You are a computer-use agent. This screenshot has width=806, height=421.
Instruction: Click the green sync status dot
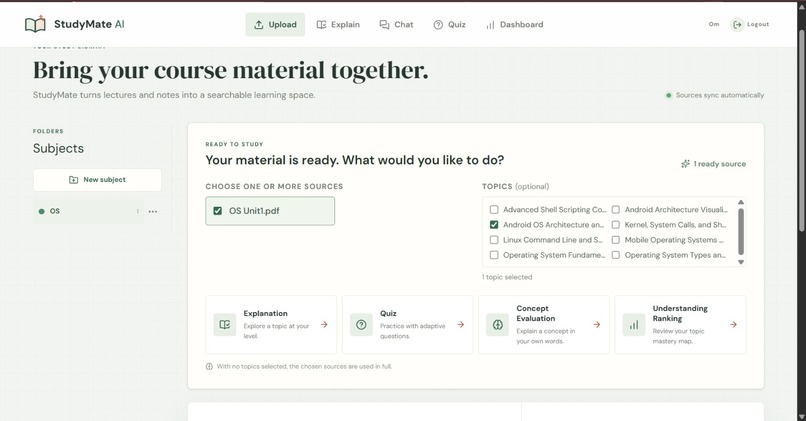pyautogui.click(x=669, y=95)
